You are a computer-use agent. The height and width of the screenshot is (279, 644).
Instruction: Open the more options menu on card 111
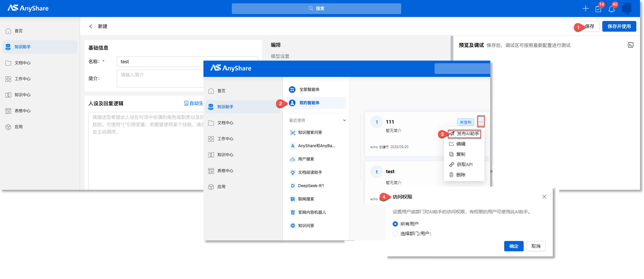coord(480,122)
